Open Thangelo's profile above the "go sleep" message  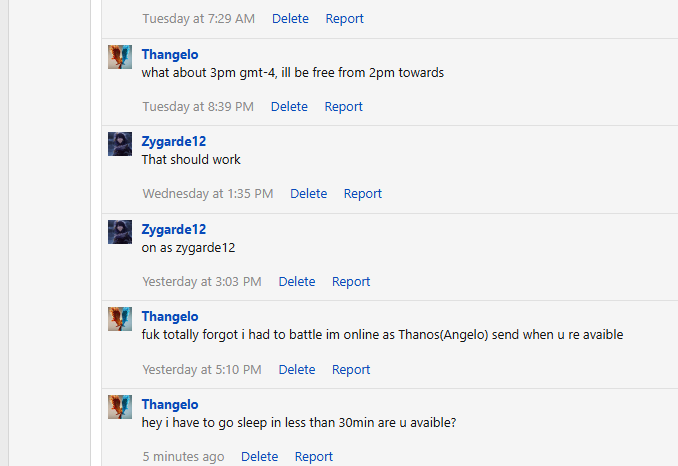coord(170,405)
